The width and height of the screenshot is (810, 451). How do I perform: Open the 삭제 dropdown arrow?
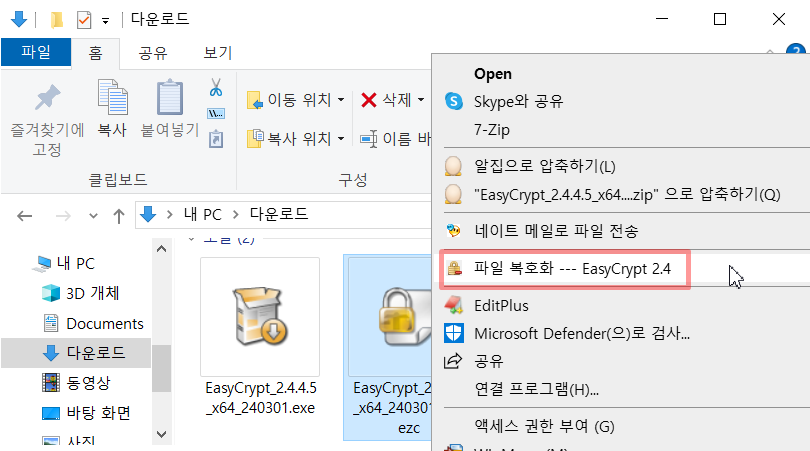click(x=421, y=100)
